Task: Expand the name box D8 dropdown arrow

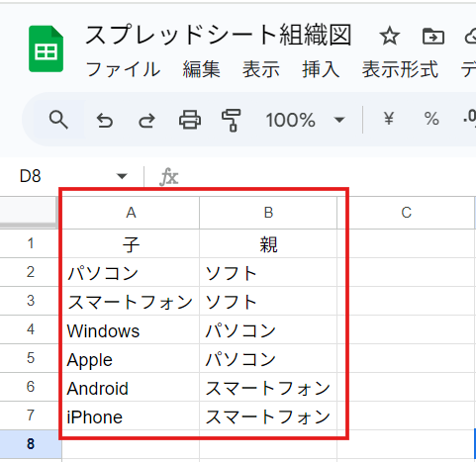Action: pos(122,176)
